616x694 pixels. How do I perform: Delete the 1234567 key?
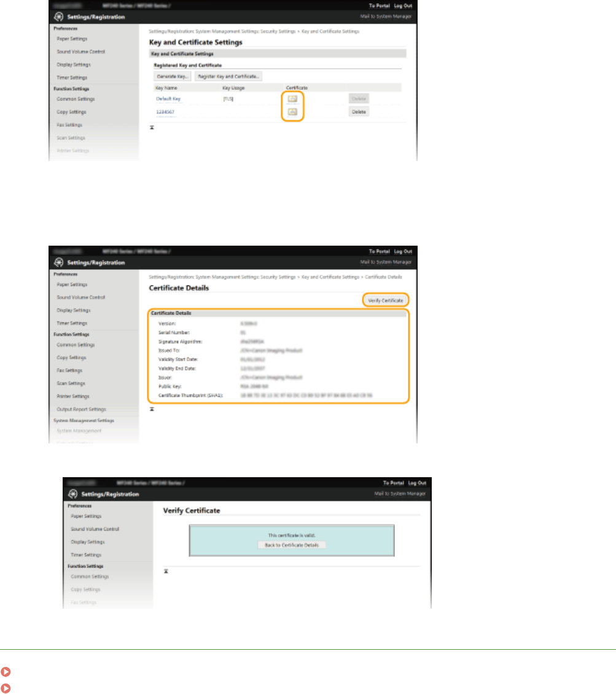click(x=359, y=112)
